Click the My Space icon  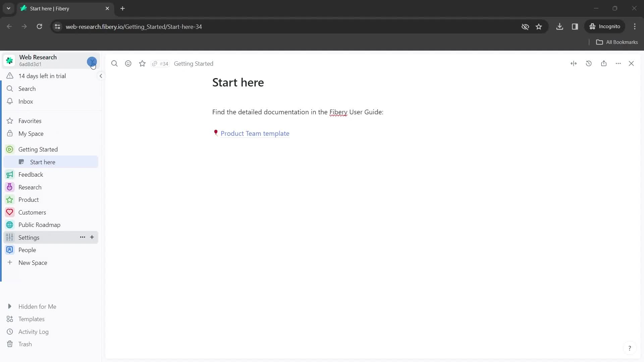coord(10,133)
